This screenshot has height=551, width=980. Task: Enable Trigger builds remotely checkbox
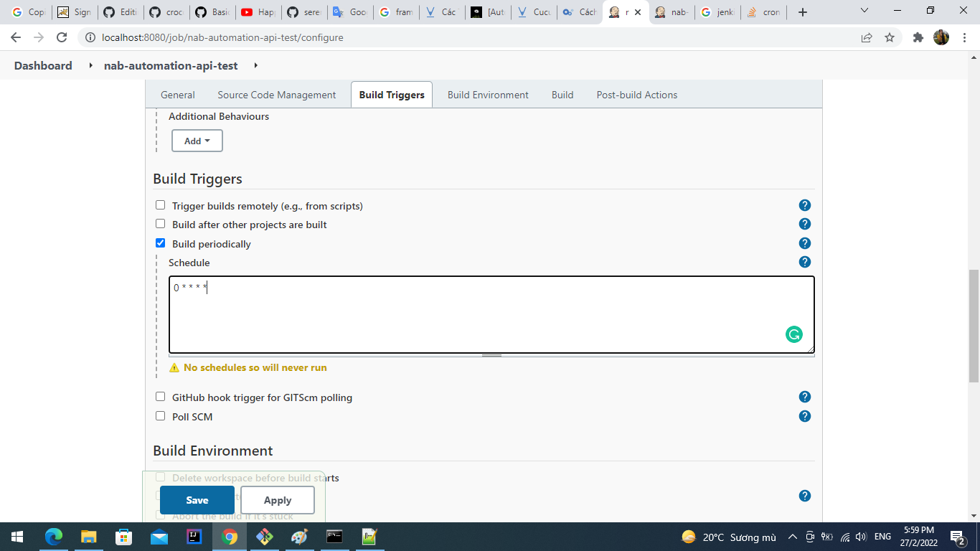[x=160, y=205]
